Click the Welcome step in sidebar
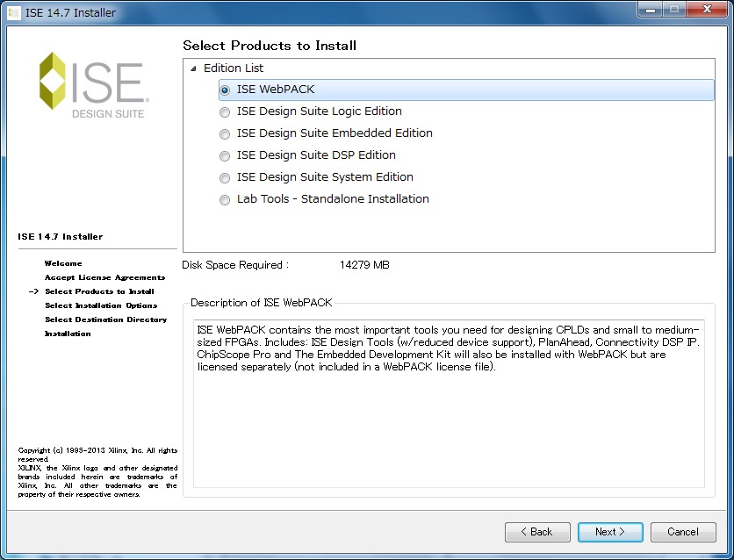 tap(63, 263)
